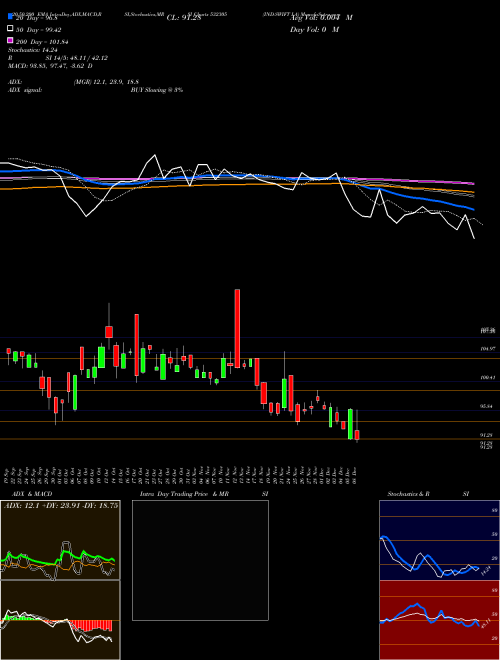
Task: Select the '50 Day = 99.42' label
Action: (x=39, y=30)
